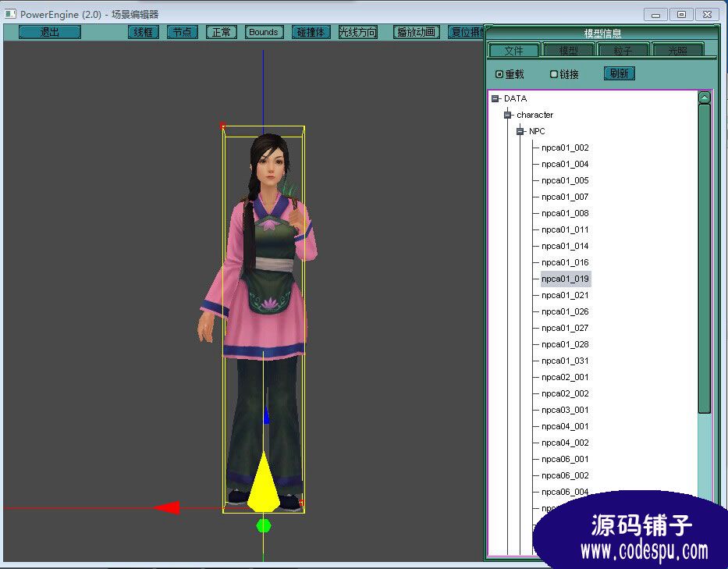Select npca06_001 in the tree
The height and width of the screenshot is (569, 728).
point(565,459)
